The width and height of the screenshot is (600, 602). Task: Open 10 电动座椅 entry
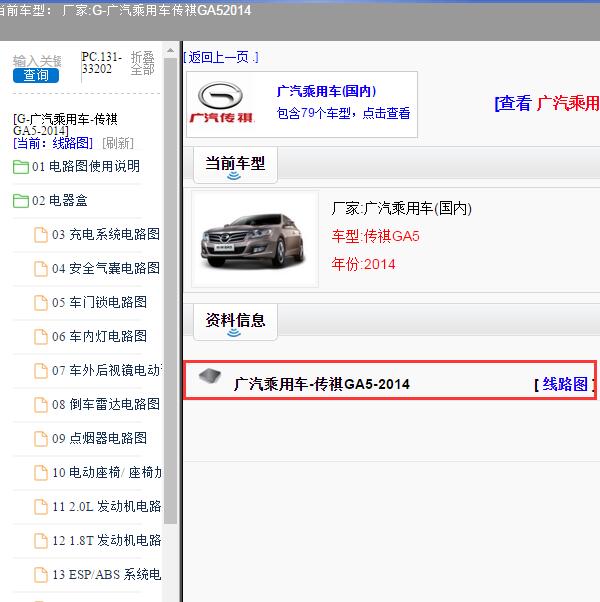click(x=107, y=473)
